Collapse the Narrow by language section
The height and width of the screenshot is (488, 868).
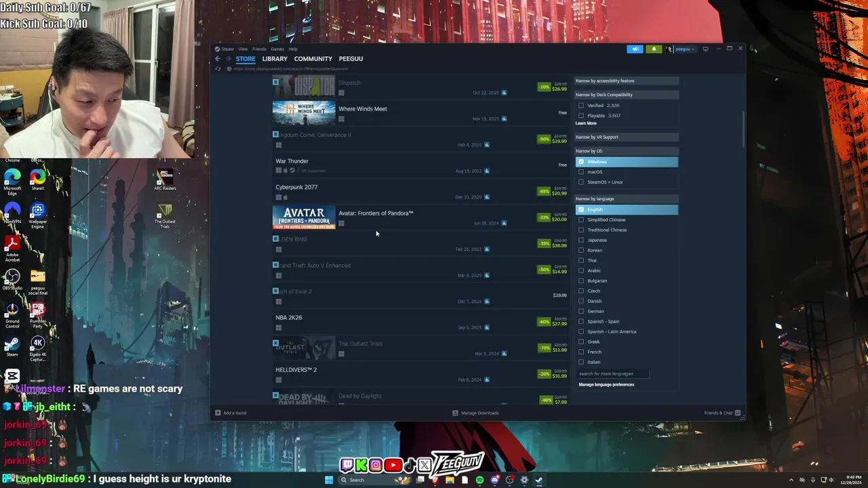click(x=627, y=199)
